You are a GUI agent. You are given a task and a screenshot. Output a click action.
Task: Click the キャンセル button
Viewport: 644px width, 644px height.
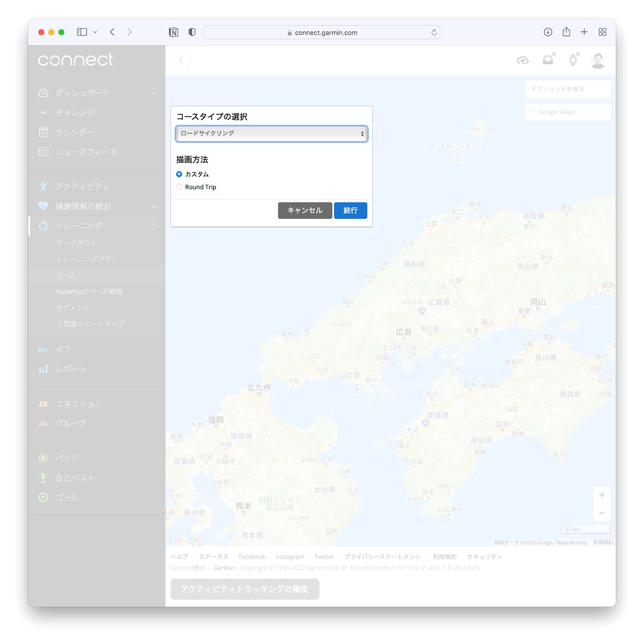tap(305, 210)
